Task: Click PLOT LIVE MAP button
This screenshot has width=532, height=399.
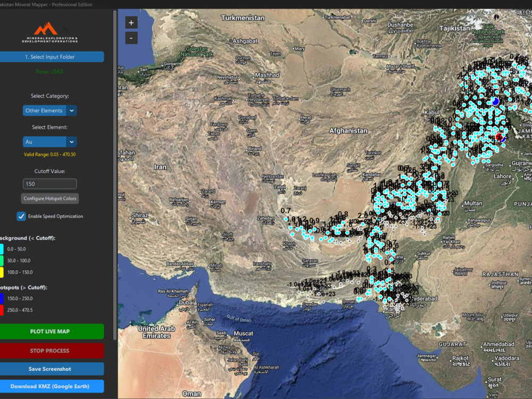Action: point(50,331)
